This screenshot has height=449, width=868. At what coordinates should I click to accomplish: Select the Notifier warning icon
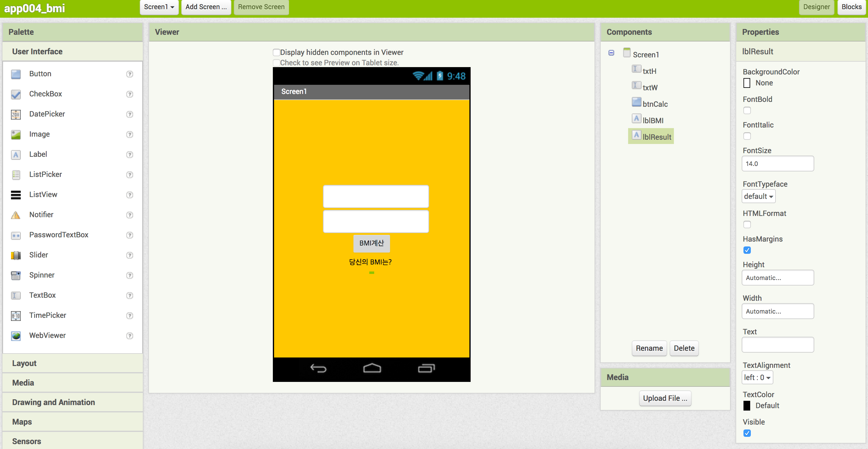click(x=16, y=215)
